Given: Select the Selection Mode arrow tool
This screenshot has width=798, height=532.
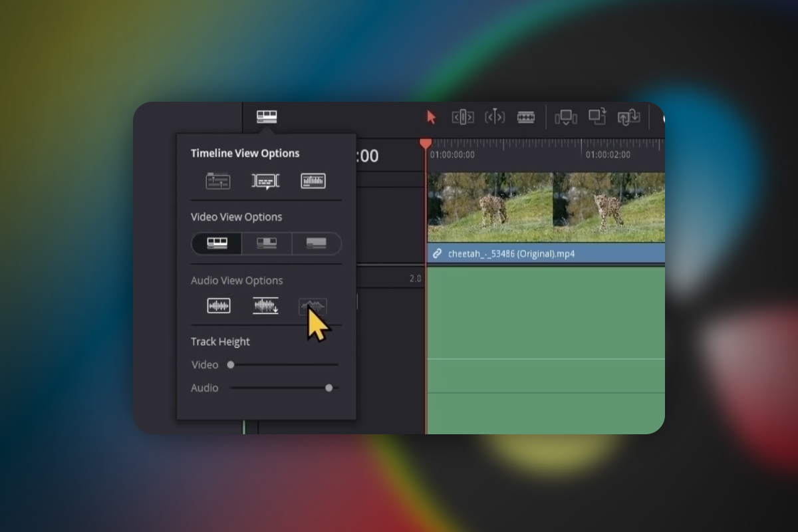Looking at the screenshot, I should [431, 117].
